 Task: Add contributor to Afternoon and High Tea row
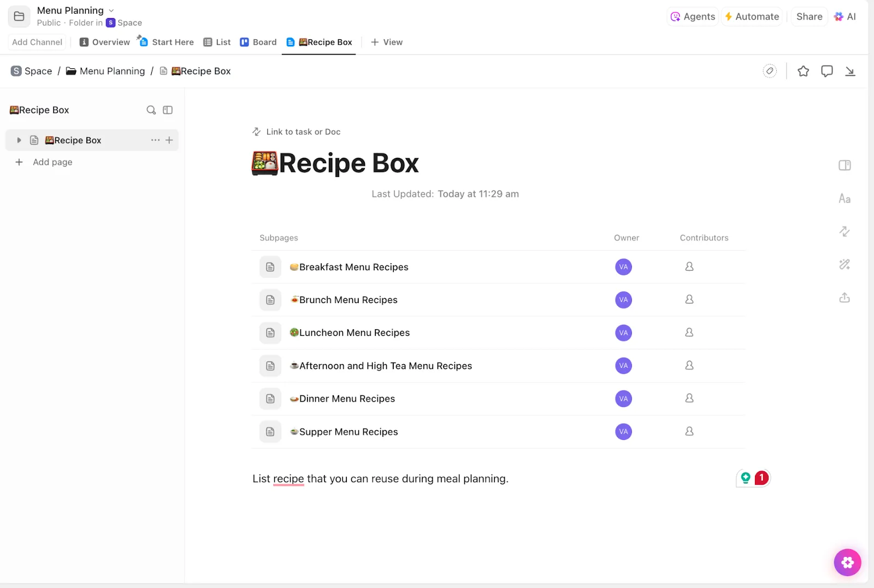click(x=689, y=365)
